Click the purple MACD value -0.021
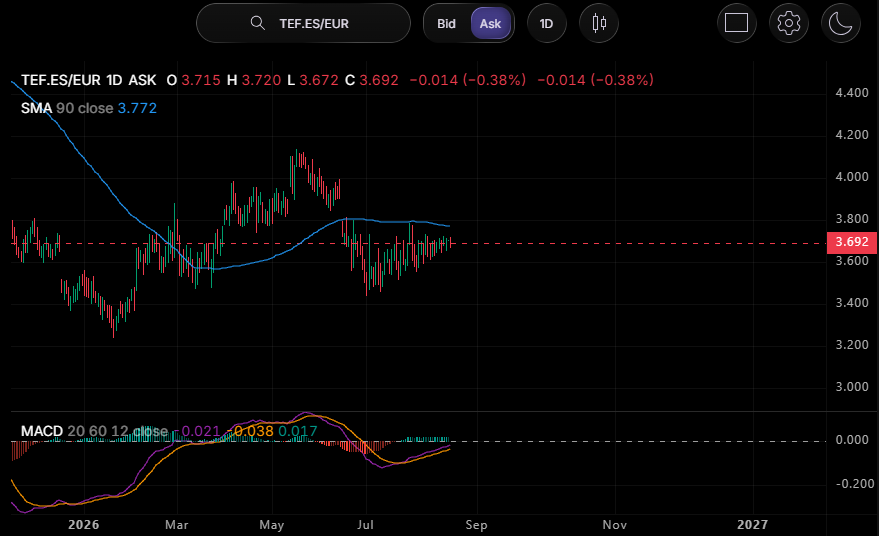Viewport: 879px width, 536px height. click(x=198, y=431)
